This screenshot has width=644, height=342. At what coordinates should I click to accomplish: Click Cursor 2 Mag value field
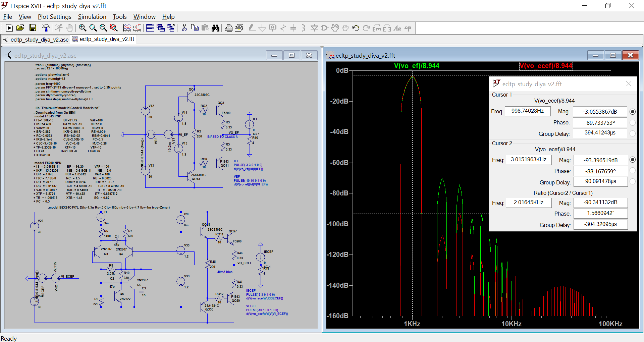pyautogui.click(x=600, y=160)
